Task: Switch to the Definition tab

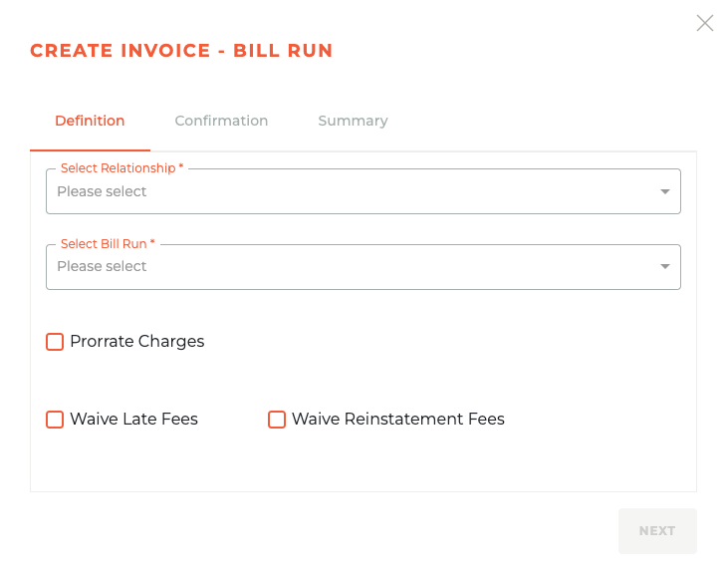Action: (x=90, y=121)
